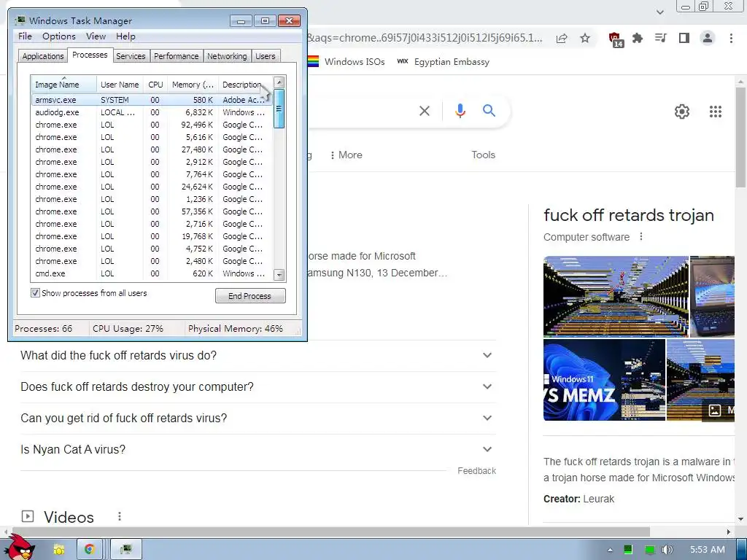Sort by User Name column header

point(120,84)
